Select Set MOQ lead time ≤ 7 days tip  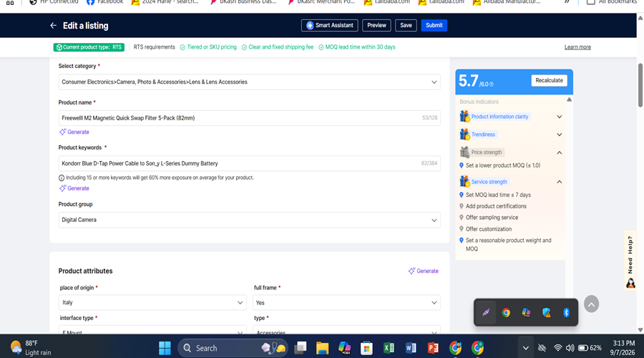[x=498, y=195]
